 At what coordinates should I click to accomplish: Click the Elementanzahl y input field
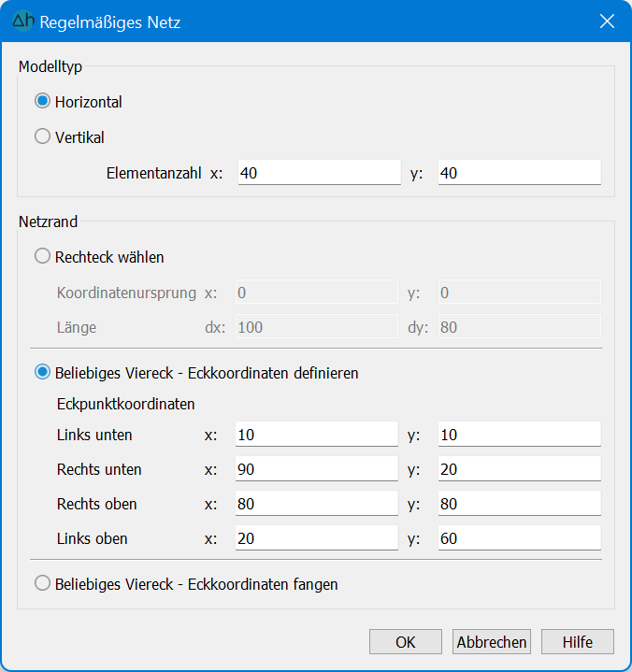coord(519,173)
